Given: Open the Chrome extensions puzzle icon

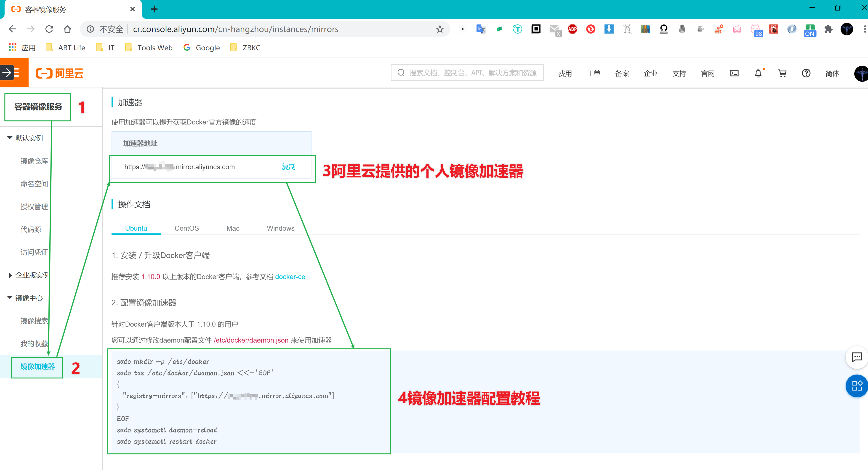Looking at the screenshot, I should click(x=828, y=29).
